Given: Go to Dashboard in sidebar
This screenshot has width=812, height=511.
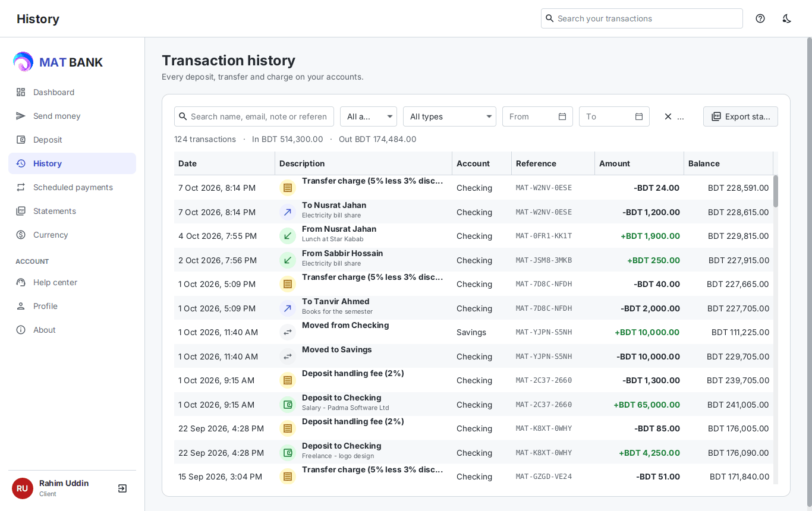Looking at the screenshot, I should tap(72, 92).
